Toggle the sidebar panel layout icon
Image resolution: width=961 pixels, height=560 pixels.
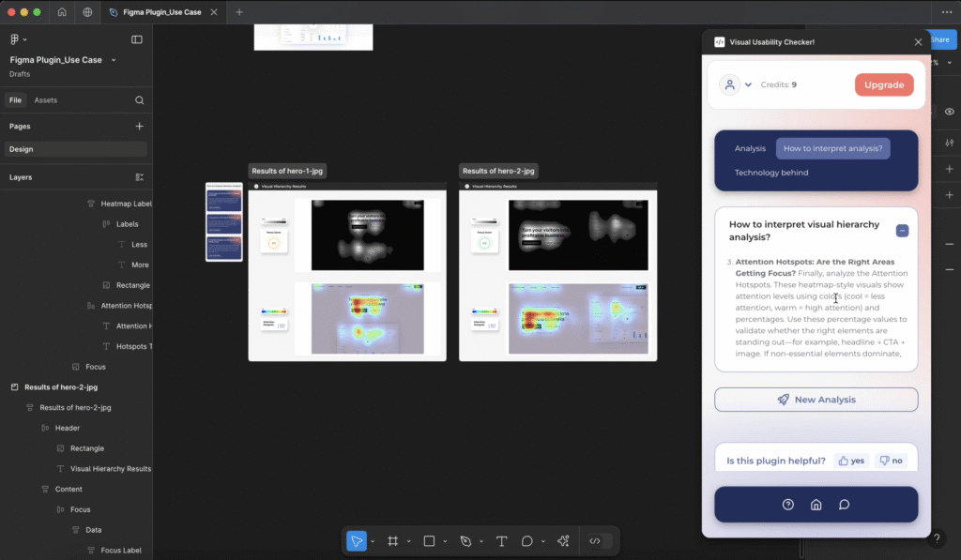[x=137, y=39]
